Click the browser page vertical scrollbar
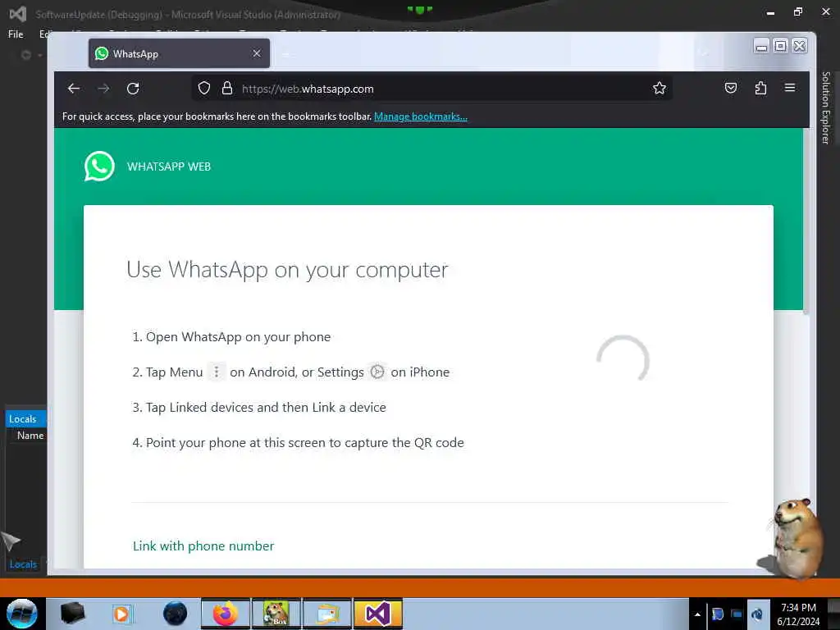The image size is (840, 630). (x=806, y=220)
